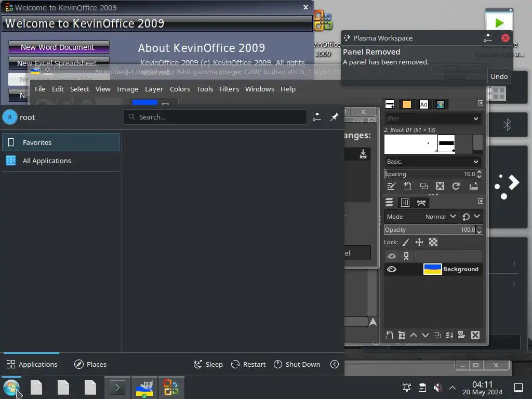Open brush as image
532x399 pixels.
pyautogui.click(x=473, y=186)
